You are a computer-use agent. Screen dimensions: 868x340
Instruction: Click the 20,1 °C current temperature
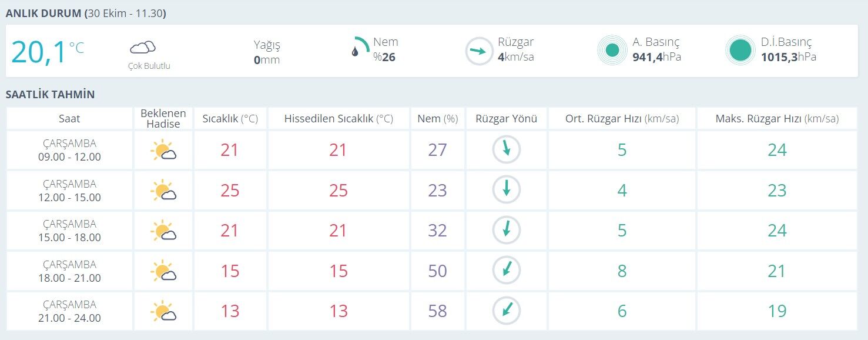(48, 52)
